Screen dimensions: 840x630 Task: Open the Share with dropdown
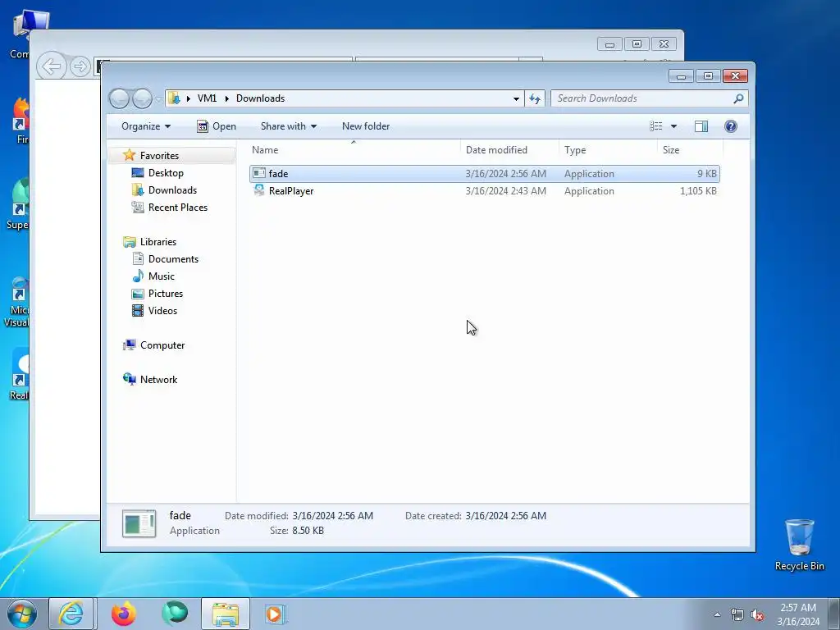click(288, 126)
